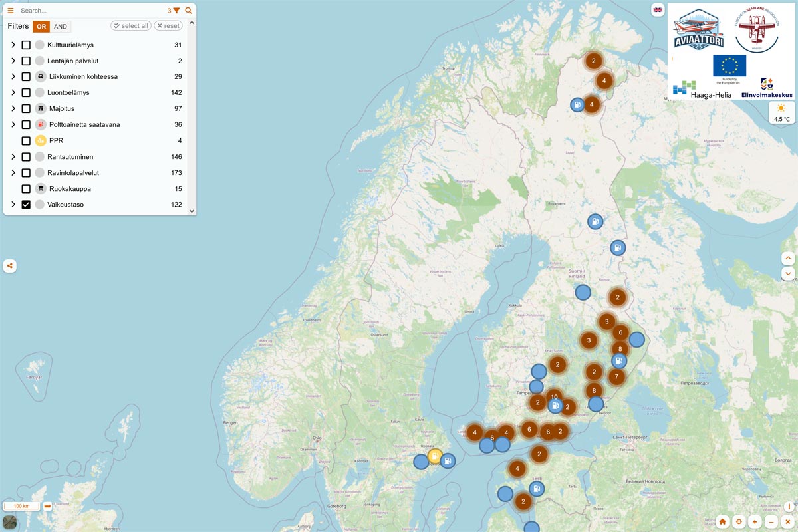Expand the Kulttuurielämys category
Screen dimensions: 798x532
(13, 45)
